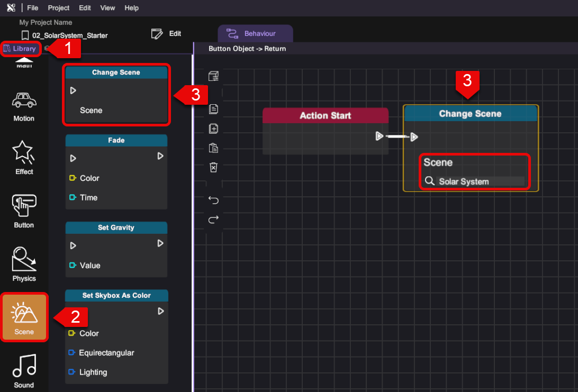Image resolution: width=578 pixels, height=392 pixels.
Task: Click the Action Start output port
Action: pyautogui.click(x=380, y=136)
